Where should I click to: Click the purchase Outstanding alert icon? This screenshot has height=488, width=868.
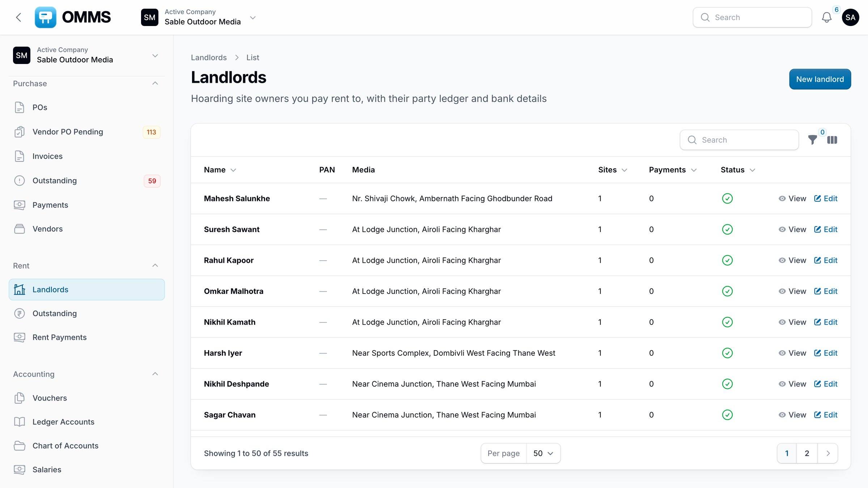(20, 180)
